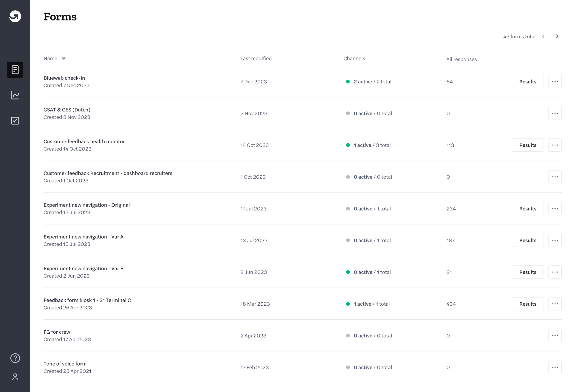Open more options for FG for crew
Image resolution: width=575 pixels, height=392 pixels.
click(x=555, y=336)
